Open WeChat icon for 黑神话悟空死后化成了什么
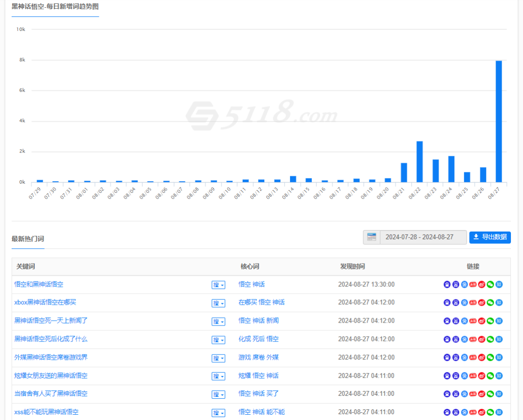Viewport: 523px width, 420px height. coord(490,339)
